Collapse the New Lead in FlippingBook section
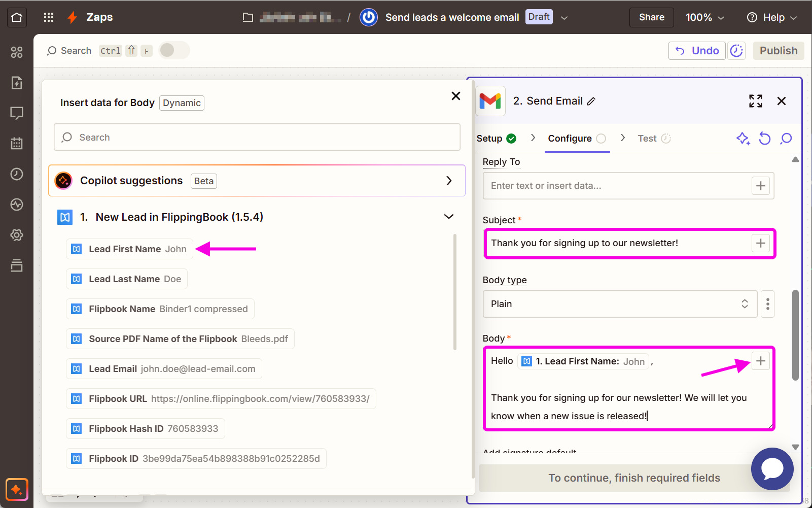 pos(449,217)
